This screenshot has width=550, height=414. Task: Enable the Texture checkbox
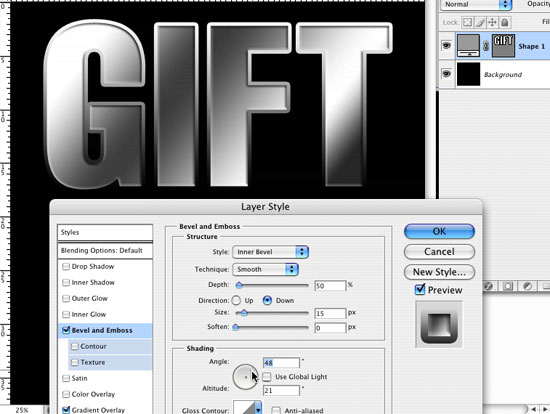click(74, 362)
